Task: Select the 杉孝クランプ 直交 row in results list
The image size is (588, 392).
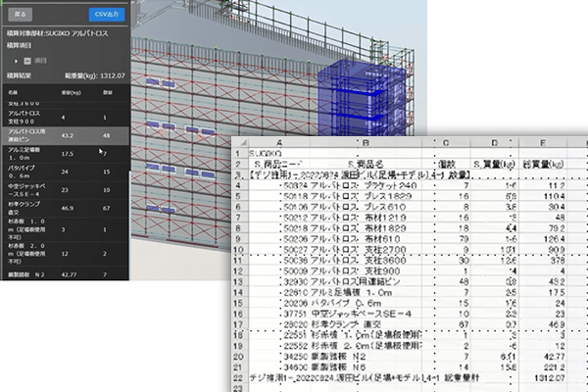Action: pyautogui.click(x=65, y=208)
